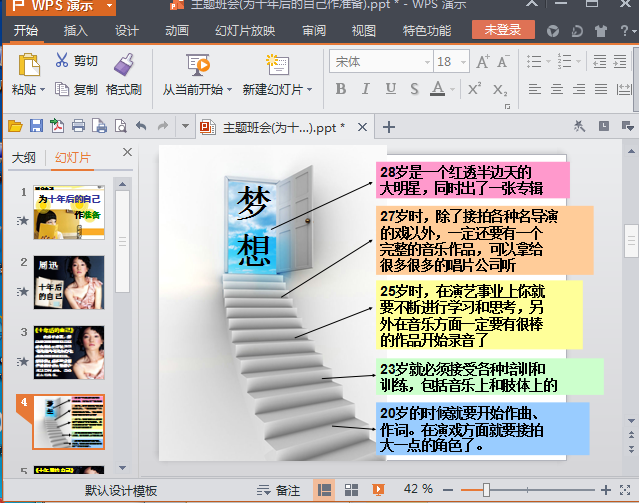Open the WPS 演示 application menu dropdown
This screenshot has height=503, width=639.
pos(109,6)
